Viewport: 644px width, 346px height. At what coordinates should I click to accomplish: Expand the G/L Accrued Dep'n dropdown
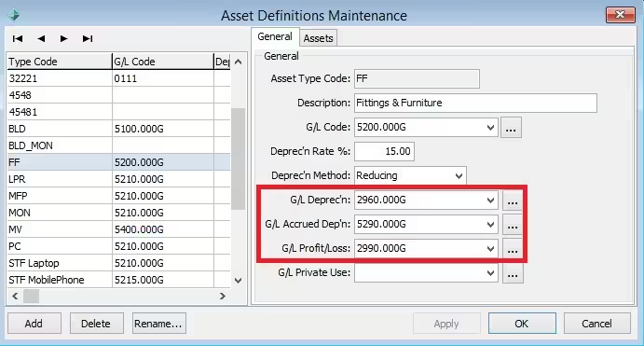click(490, 225)
